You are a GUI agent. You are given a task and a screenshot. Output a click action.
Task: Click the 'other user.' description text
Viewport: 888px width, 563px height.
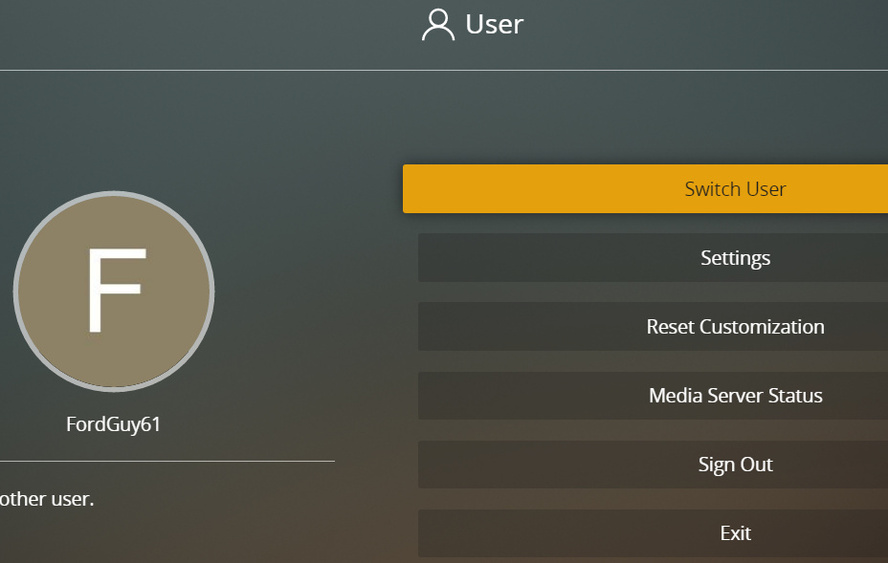[x=47, y=498]
